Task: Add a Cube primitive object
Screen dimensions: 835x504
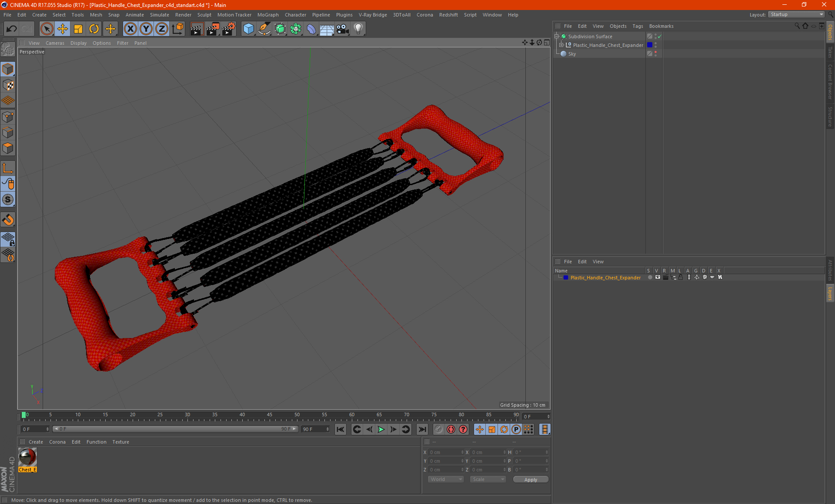Action: coord(248,29)
